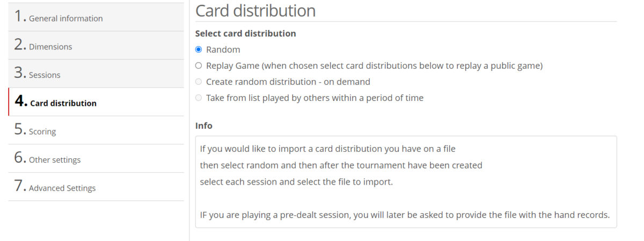Image resolution: width=644 pixels, height=241 pixels.
Task: Choose Take from list played by others
Action: [199, 98]
